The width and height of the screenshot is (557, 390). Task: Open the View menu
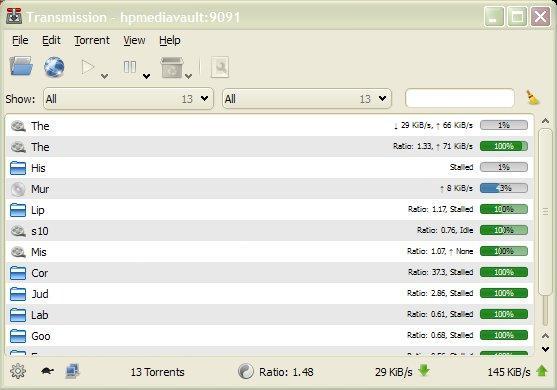click(x=134, y=40)
